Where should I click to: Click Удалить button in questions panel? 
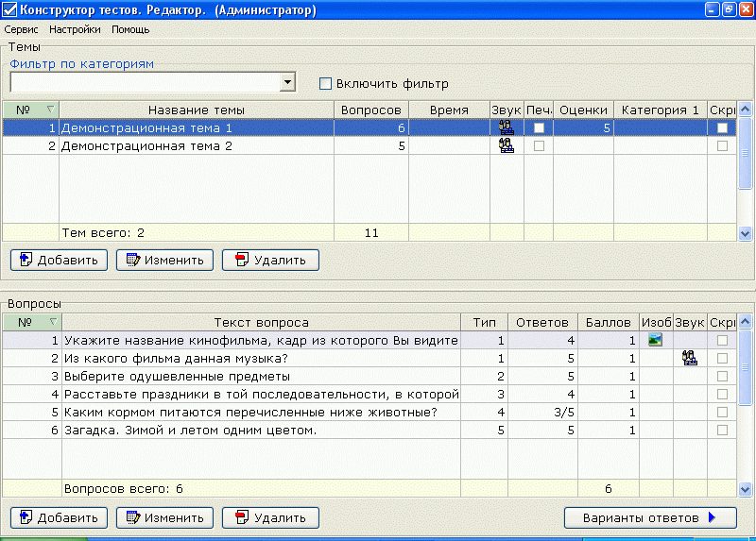point(270,517)
